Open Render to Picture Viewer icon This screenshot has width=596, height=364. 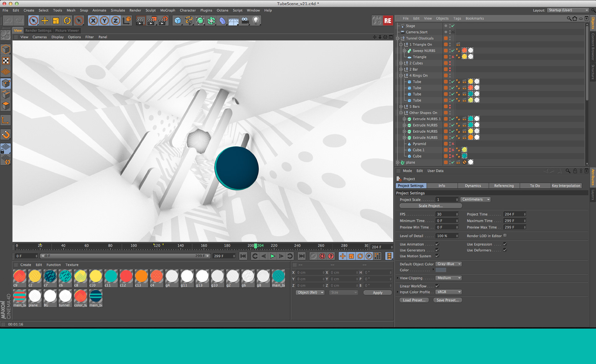(152, 21)
